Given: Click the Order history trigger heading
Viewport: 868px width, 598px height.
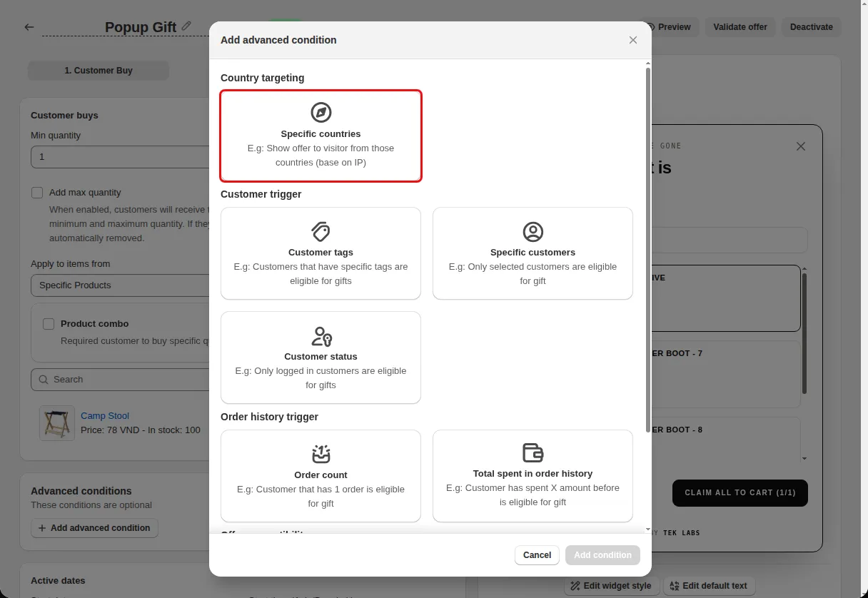Looking at the screenshot, I should (x=269, y=417).
